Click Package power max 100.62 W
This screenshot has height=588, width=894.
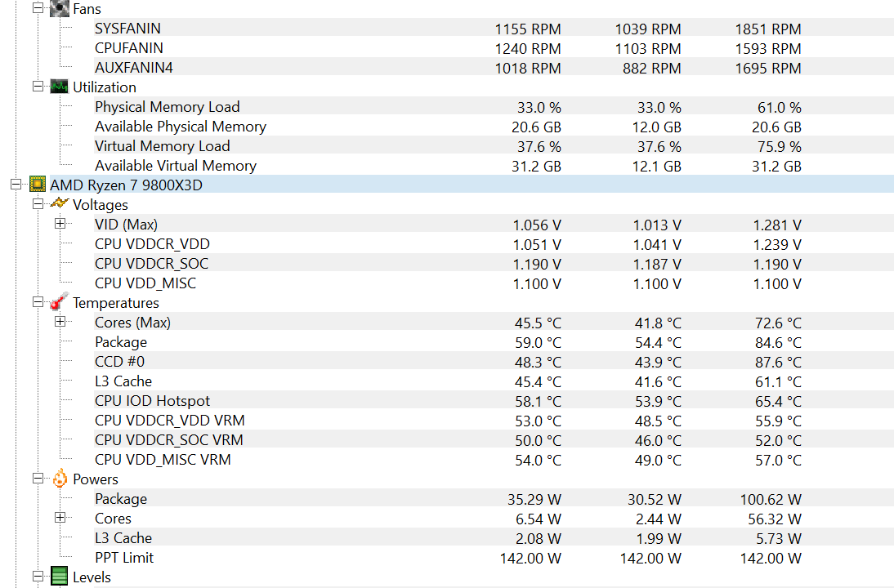click(771, 499)
